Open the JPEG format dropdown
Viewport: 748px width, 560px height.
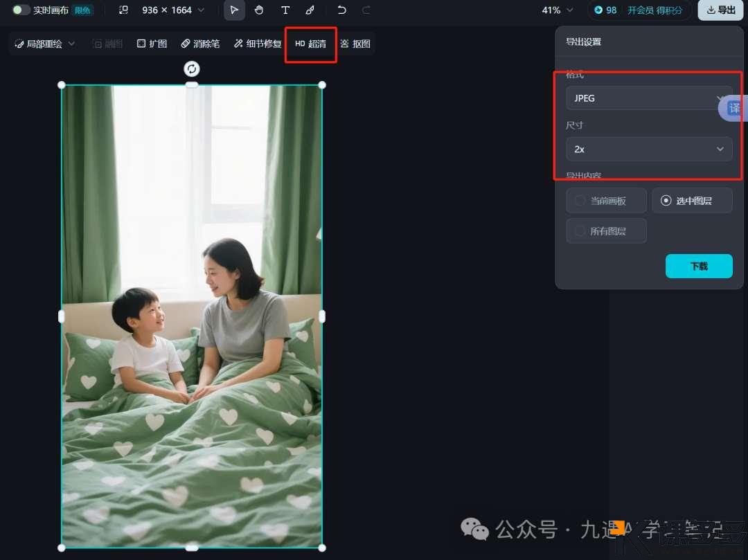point(648,98)
